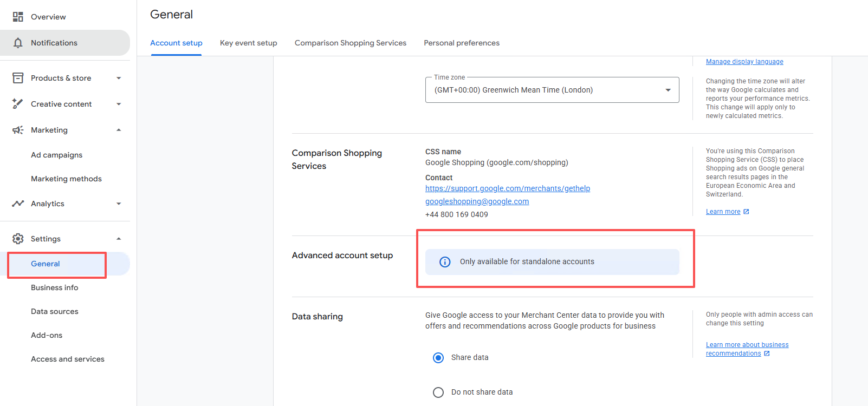Open the Personal preferences tab
868x406 pixels.
point(462,43)
